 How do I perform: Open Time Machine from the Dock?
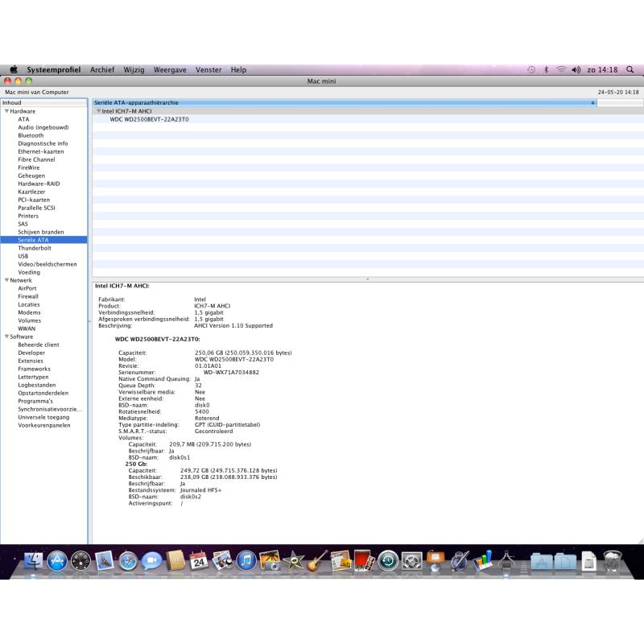[x=388, y=561]
